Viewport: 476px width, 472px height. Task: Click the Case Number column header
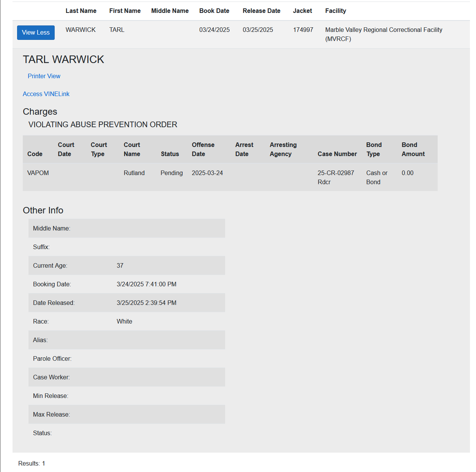tap(337, 154)
